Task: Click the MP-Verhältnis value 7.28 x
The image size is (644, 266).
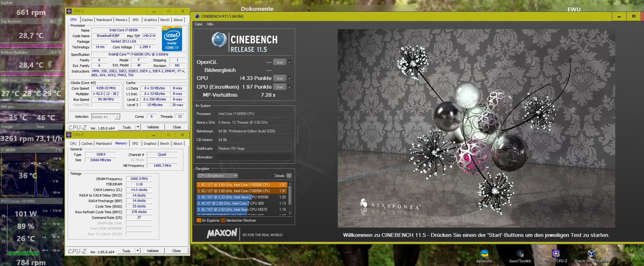Action: pyautogui.click(x=268, y=95)
